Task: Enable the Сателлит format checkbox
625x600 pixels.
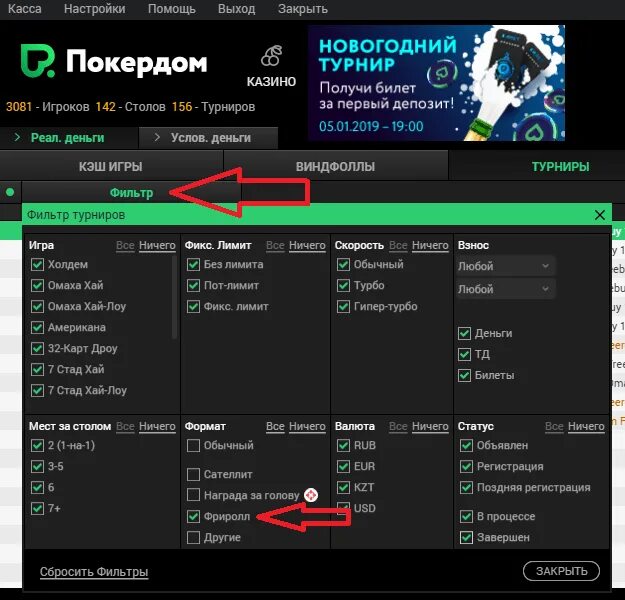Action: coord(193,474)
